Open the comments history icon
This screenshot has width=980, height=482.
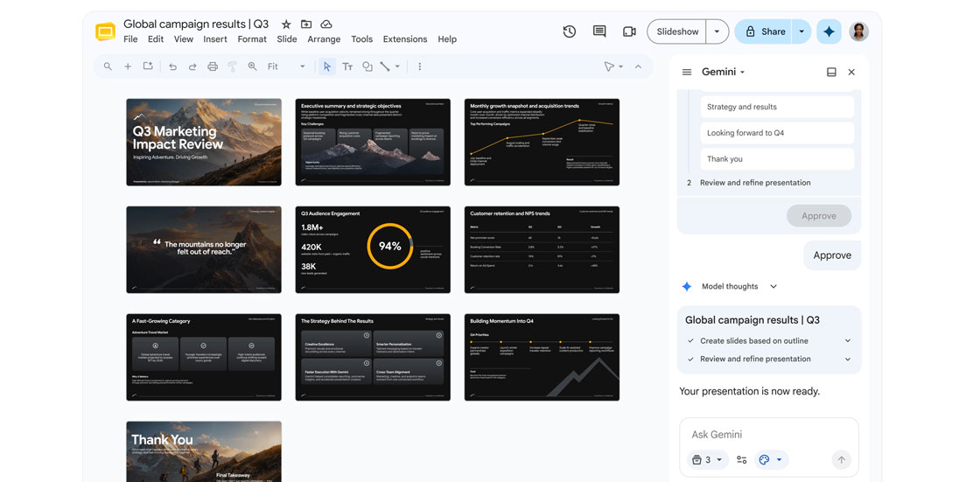(x=599, y=31)
